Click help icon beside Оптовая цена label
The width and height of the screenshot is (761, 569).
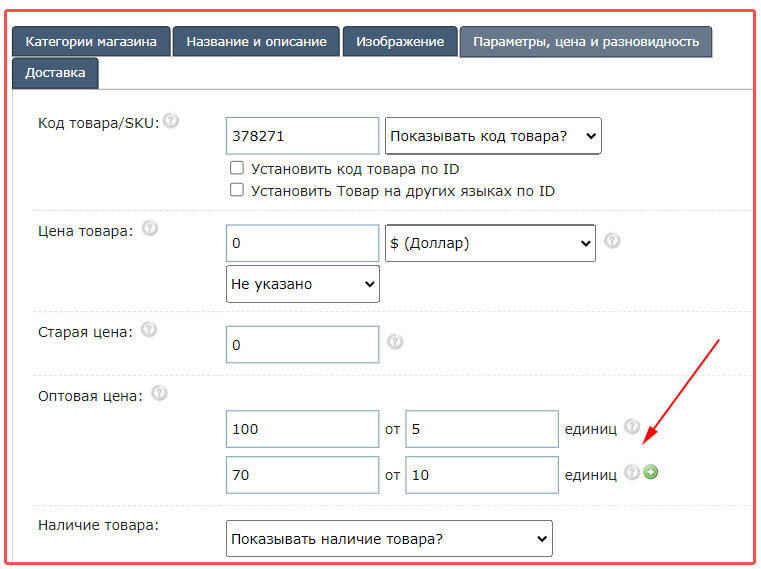pyautogui.click(x=159, y=394)
